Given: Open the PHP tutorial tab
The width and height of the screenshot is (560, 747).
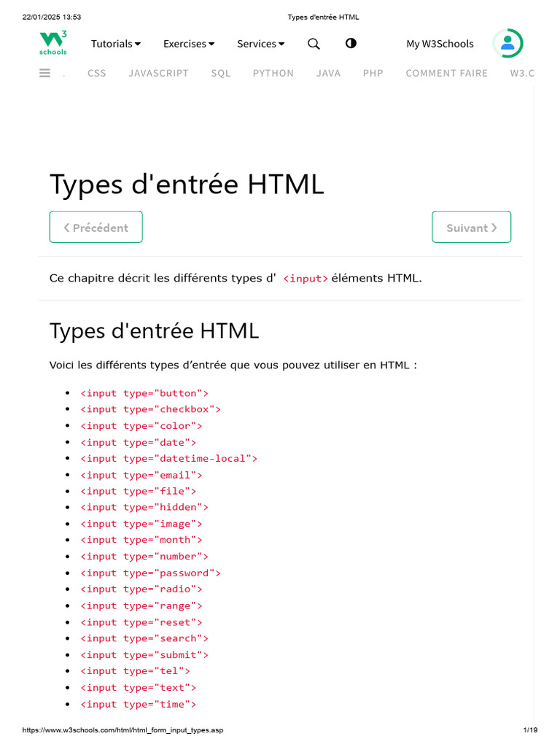Looking at the screenshot, I should click(373, 73).
